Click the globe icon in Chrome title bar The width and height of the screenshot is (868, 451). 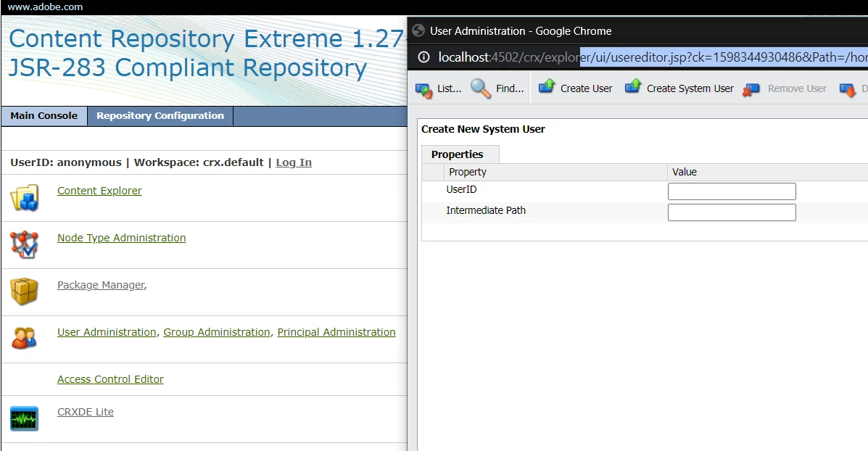418,31
